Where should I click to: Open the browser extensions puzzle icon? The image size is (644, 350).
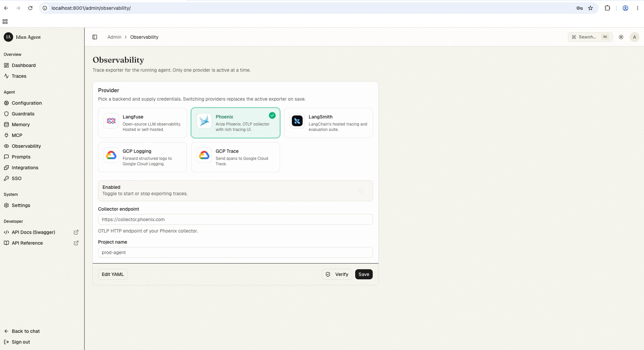coord(607,8)
